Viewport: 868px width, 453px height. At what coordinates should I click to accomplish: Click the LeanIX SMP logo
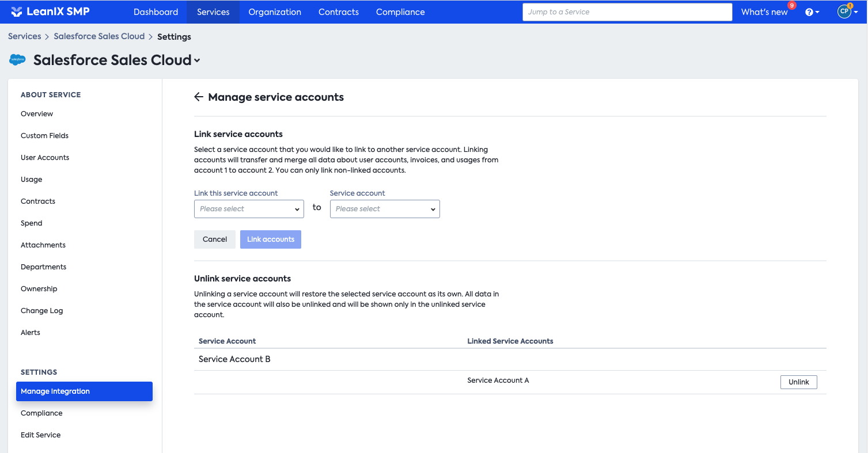tap(50, 12)
